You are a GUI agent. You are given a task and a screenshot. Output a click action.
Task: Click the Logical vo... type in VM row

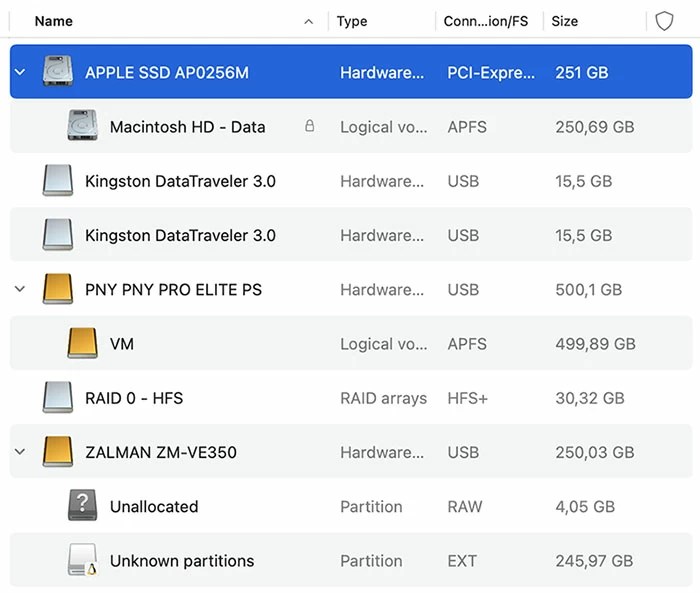[x=383, y=344]
